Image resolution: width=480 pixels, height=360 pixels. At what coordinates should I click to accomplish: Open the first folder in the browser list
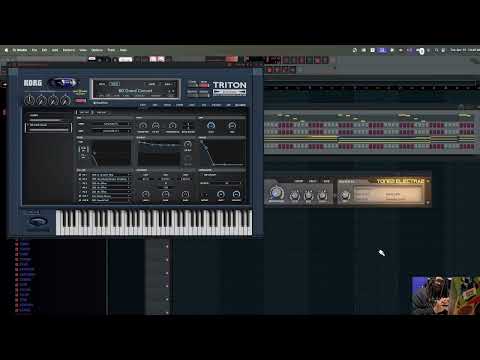[23, 244]
